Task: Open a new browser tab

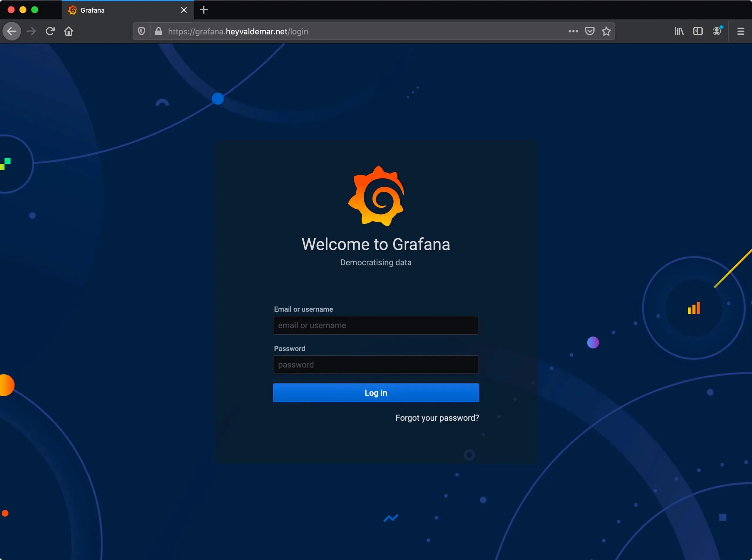Action: (204, 10)
